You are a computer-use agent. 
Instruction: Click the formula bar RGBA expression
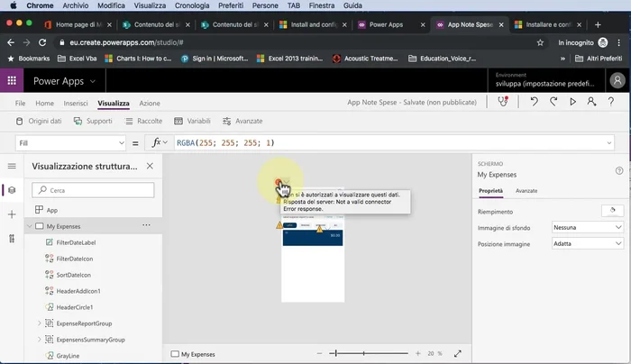click(225, 142)
